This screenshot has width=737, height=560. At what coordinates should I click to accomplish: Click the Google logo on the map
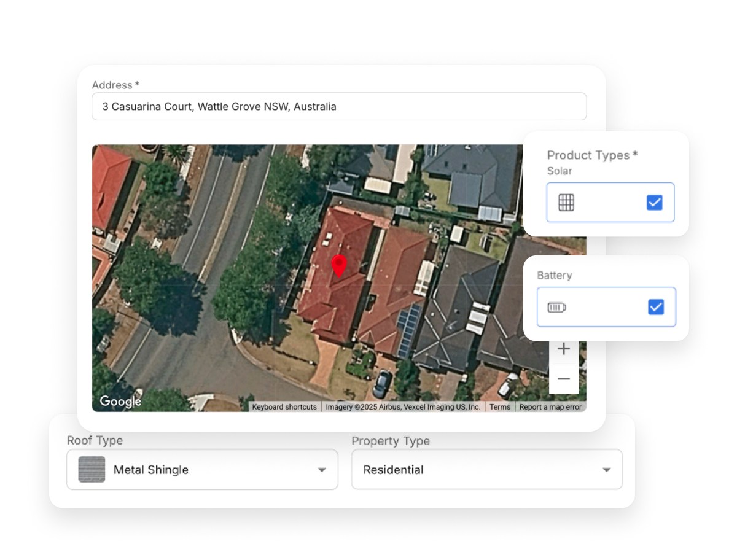120,402
